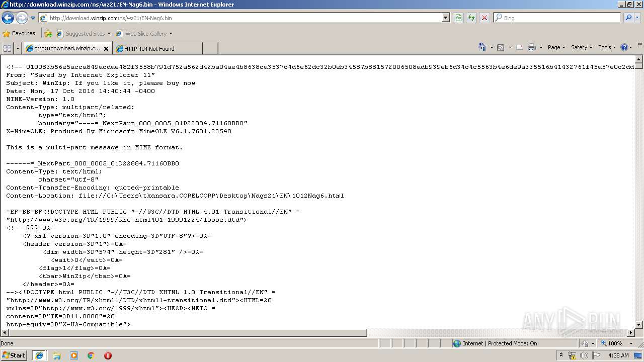Click the 'Date: Mon, 17 Oct 2016' line
The height and width of the screenshot is (362, 644).
tap(80, 91)
